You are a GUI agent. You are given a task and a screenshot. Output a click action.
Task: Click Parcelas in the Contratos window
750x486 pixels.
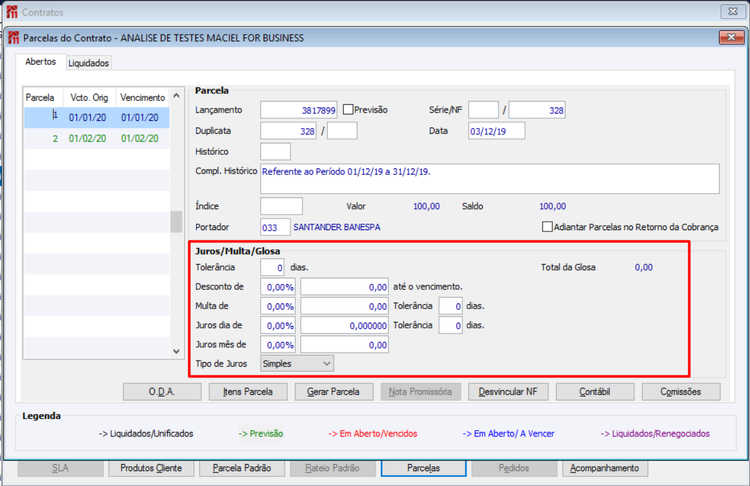tap(424, 468)
